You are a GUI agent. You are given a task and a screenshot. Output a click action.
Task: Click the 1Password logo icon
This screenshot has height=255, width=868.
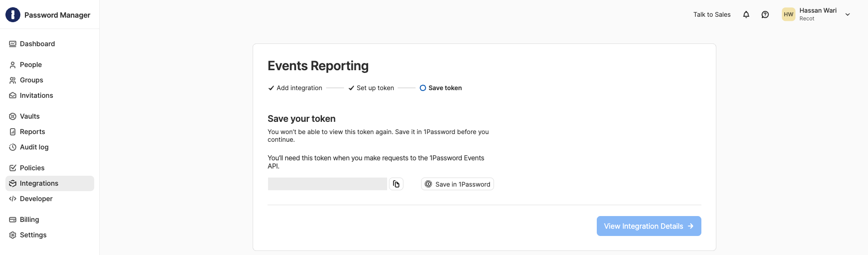(13, 15)
